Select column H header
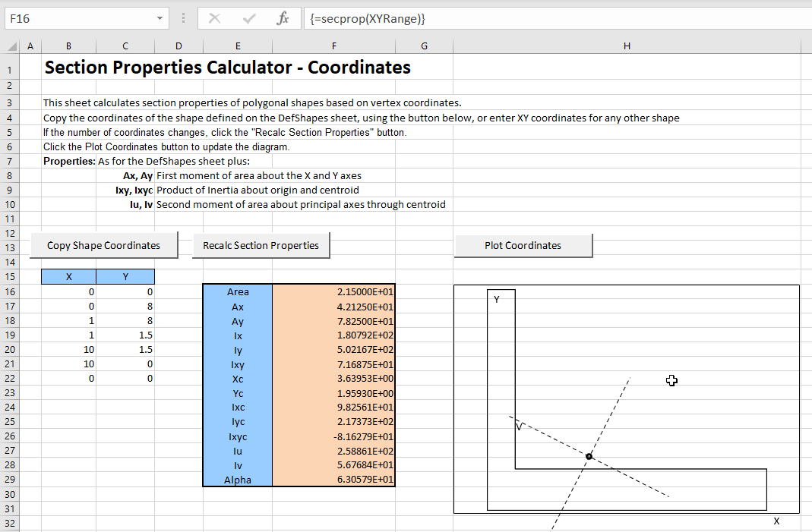Image resolution: width=812 pixels, height=532 pixels. point(627,46)
